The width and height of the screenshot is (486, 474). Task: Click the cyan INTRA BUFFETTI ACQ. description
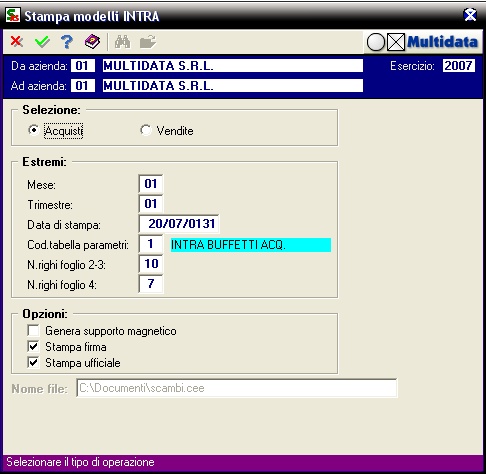coord(251,245)
